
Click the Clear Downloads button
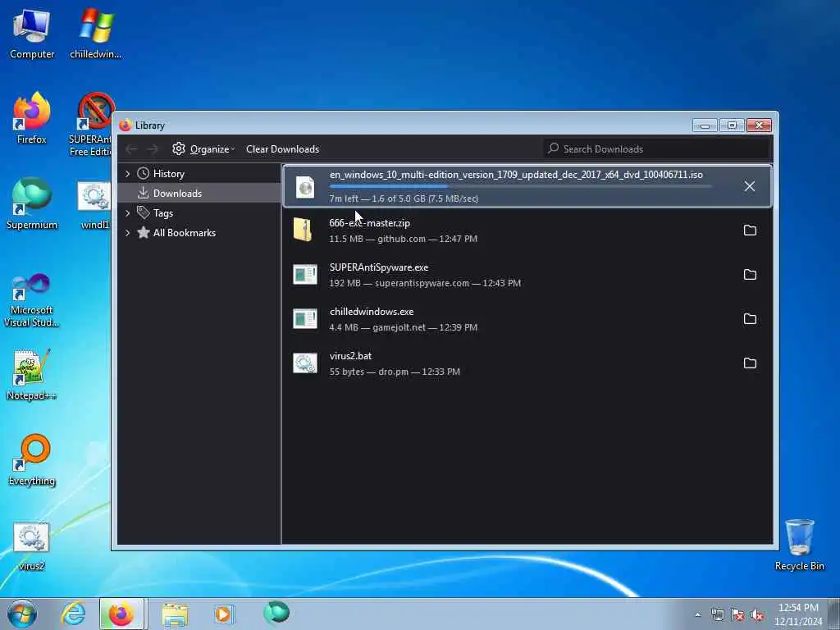282,149
